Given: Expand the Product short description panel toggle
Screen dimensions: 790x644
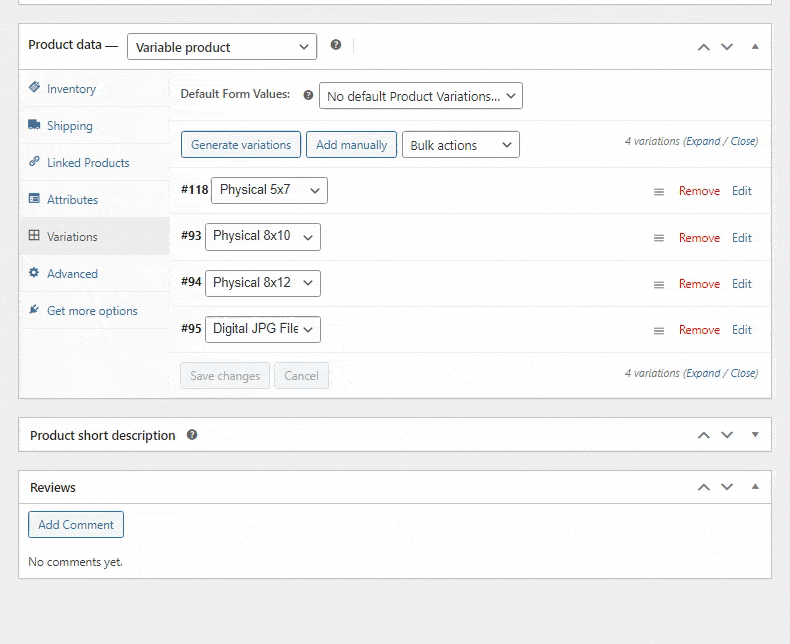Looking at the screenshot, I should [x=755, y=435].
